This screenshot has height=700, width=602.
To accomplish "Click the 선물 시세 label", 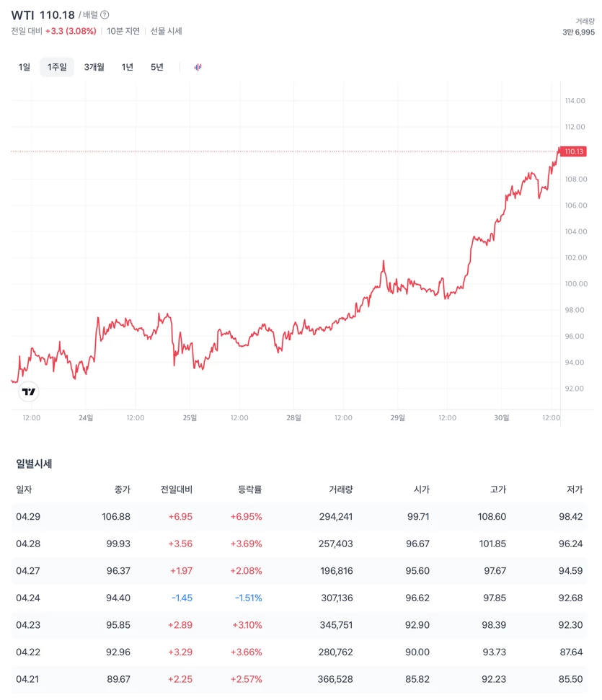I will point(166,31).
